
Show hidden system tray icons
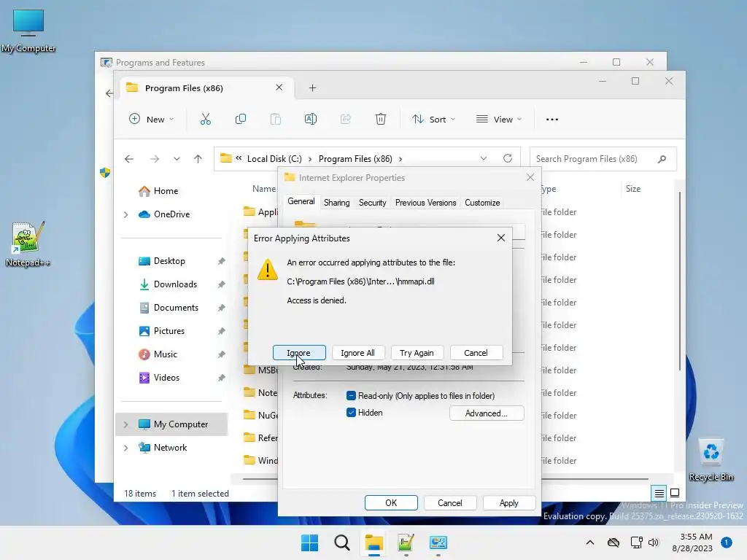pos(589,542)
